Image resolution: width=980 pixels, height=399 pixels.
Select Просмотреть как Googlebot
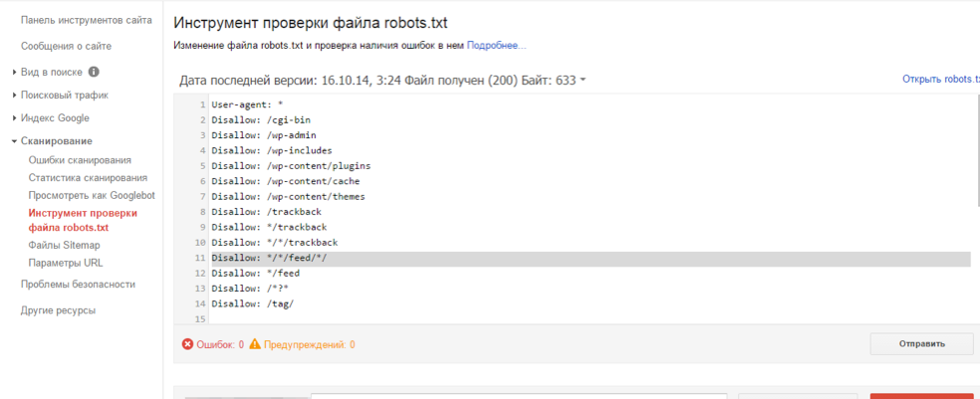[92, 195]
